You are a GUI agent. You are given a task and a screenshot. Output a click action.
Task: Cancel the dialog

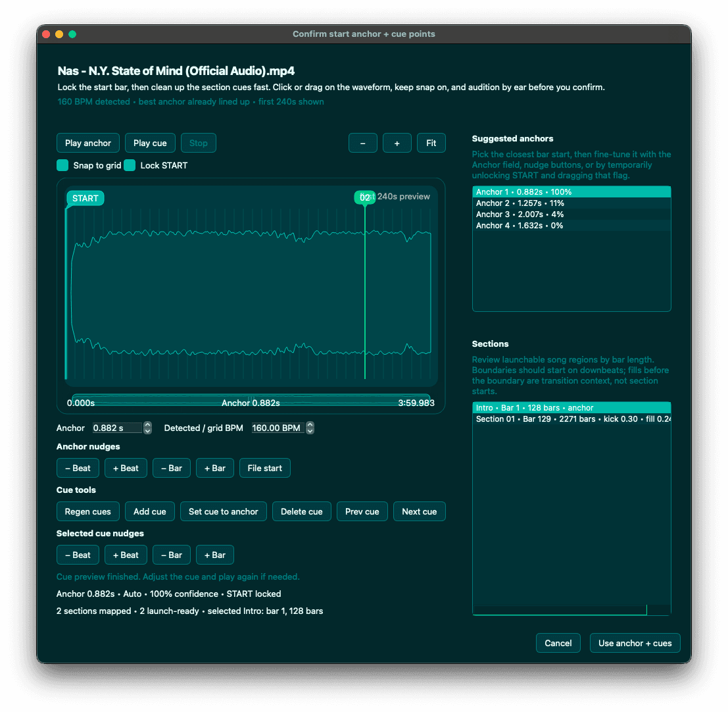pos(558,644)
